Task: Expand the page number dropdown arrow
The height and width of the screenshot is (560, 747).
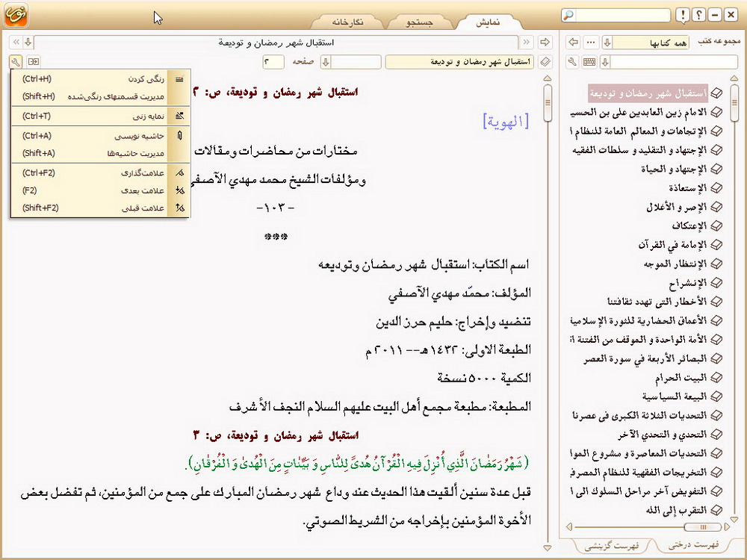Action: click(326, 62)
